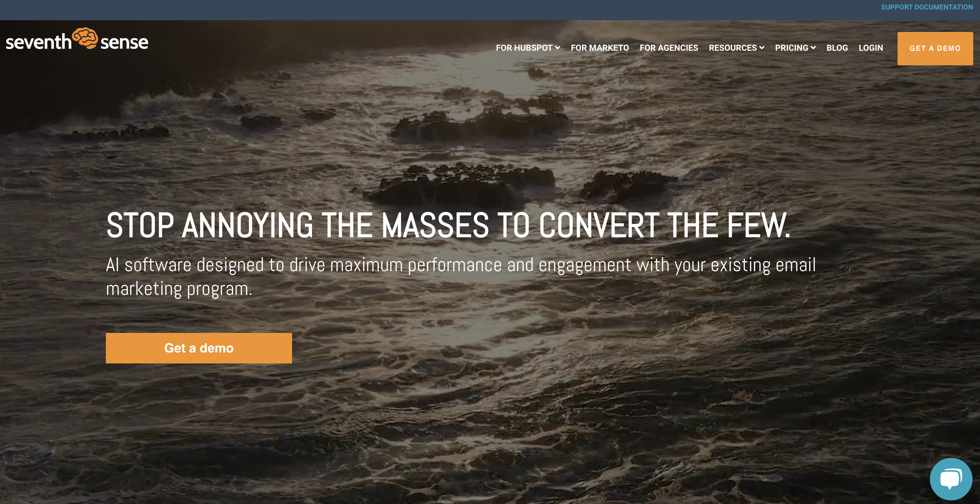Expand the Resources menu chevron
Image resolution: width=980 pixels, height=504 pixels.
click(763, 48)
